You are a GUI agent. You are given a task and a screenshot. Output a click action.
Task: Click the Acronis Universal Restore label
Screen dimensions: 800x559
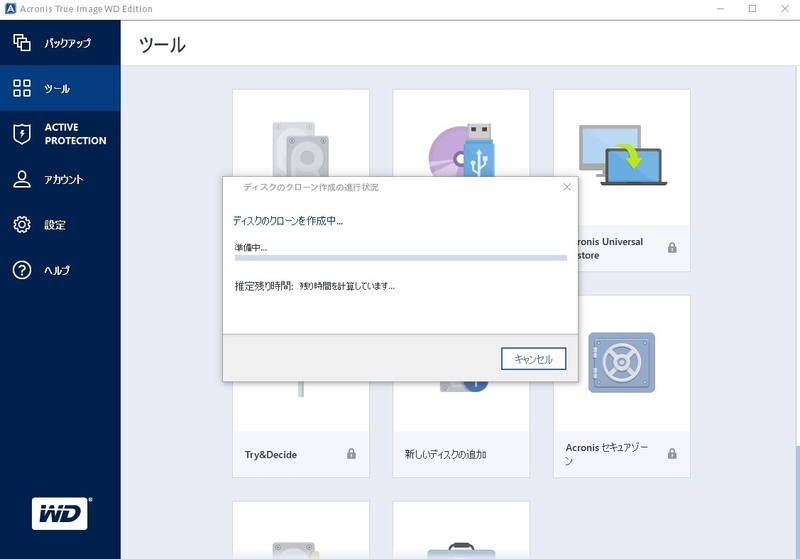(610, 248)
